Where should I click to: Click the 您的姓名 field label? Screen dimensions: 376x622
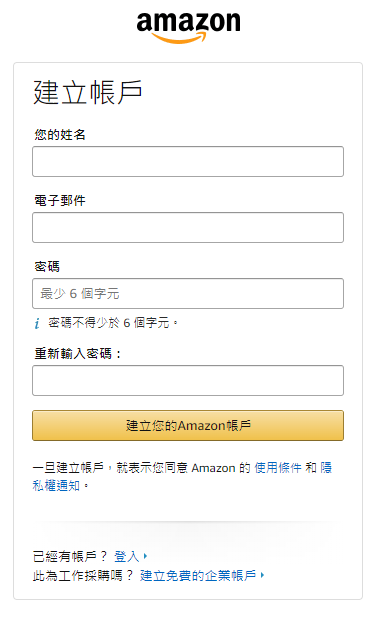pyautogui.click(x=60, y=135)
